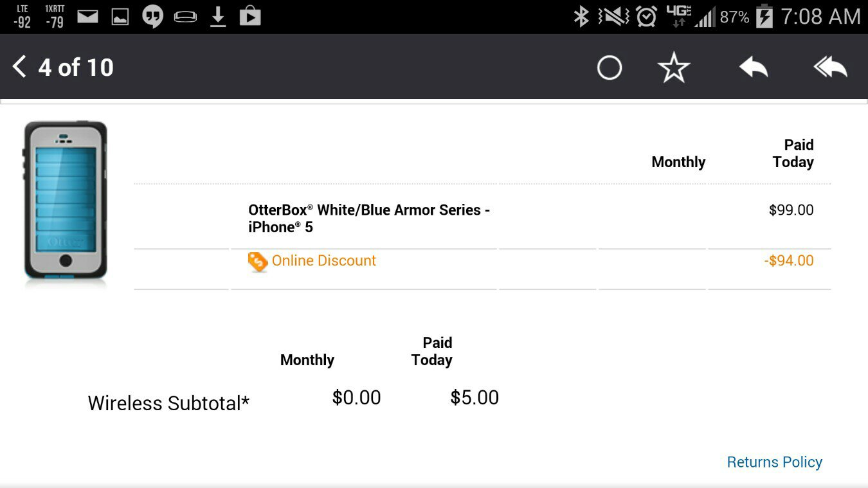Tap the Online Discount tag icon
The width and height of the screenshot is (868, 488).
(x=257, y=262)
